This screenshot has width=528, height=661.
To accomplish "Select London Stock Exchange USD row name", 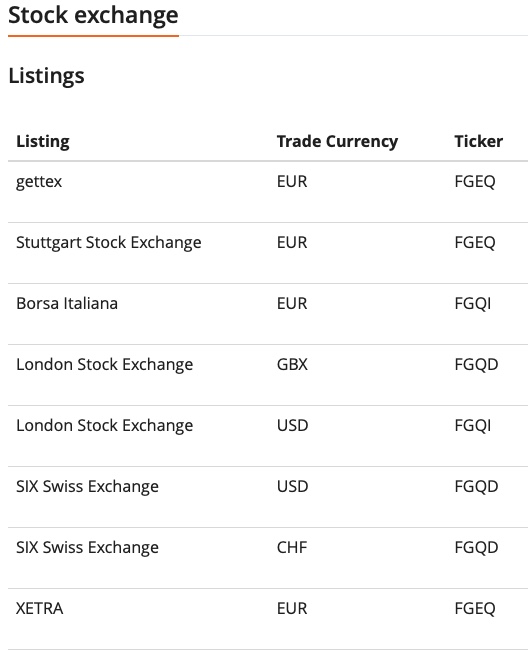I will click(105, 426).
